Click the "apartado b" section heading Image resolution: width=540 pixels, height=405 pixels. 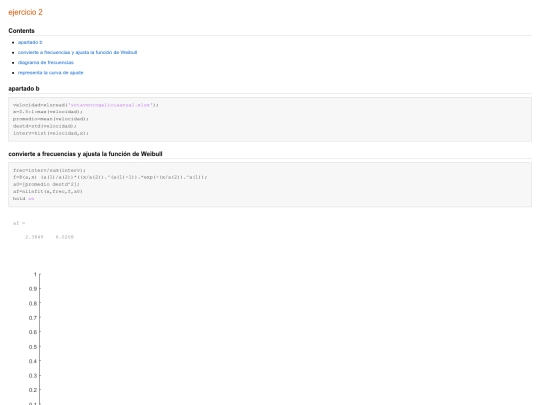point(24,89)
